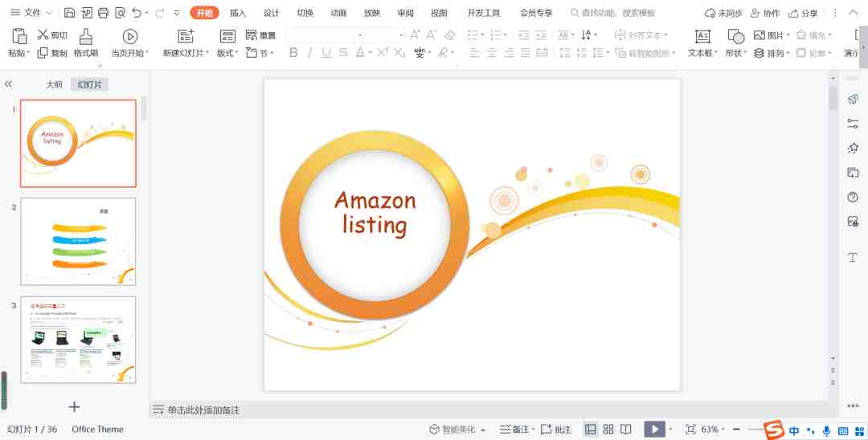Open the File (文件) menu dropdown arrow
Screen dimensions: 868x440
coord(49,13)
